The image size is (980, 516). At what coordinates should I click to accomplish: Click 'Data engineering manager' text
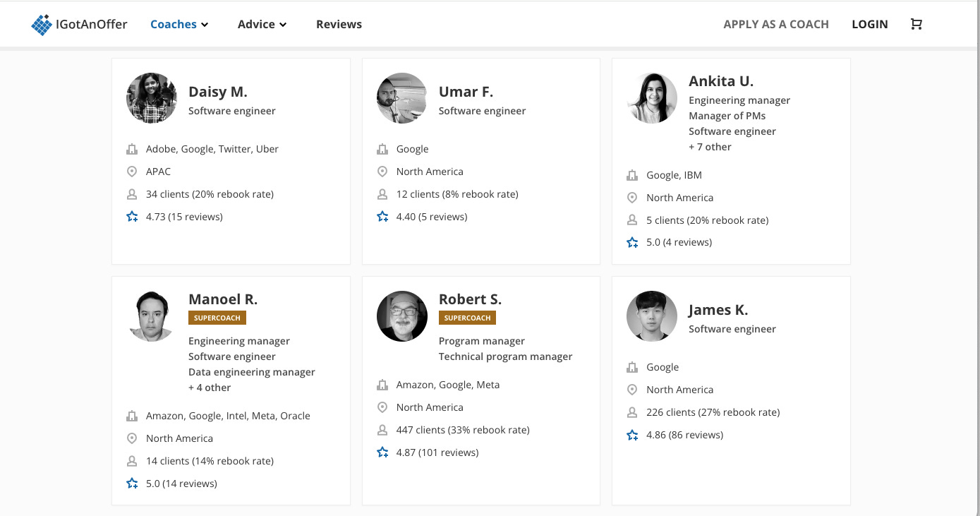(252, 372)
